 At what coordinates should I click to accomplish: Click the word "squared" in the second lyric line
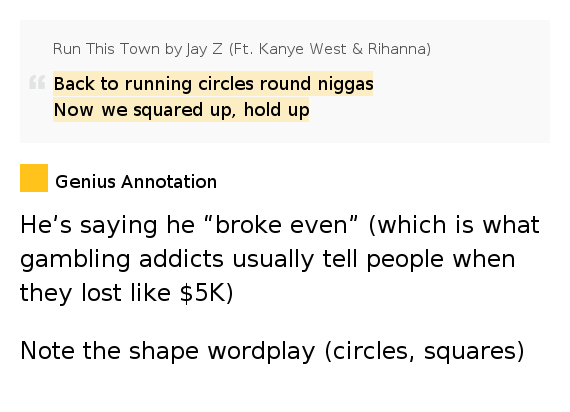click(168, 110)
